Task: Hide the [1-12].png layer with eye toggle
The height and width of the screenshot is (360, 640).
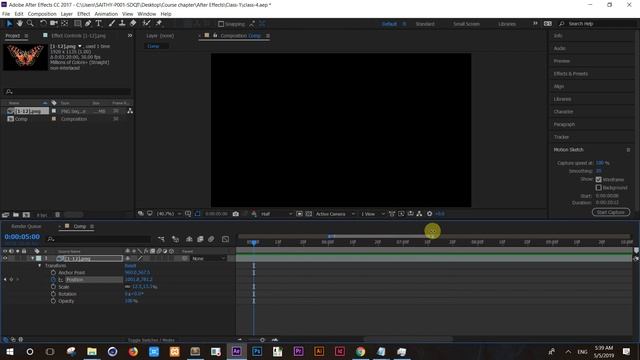Action: coord(5,258)
